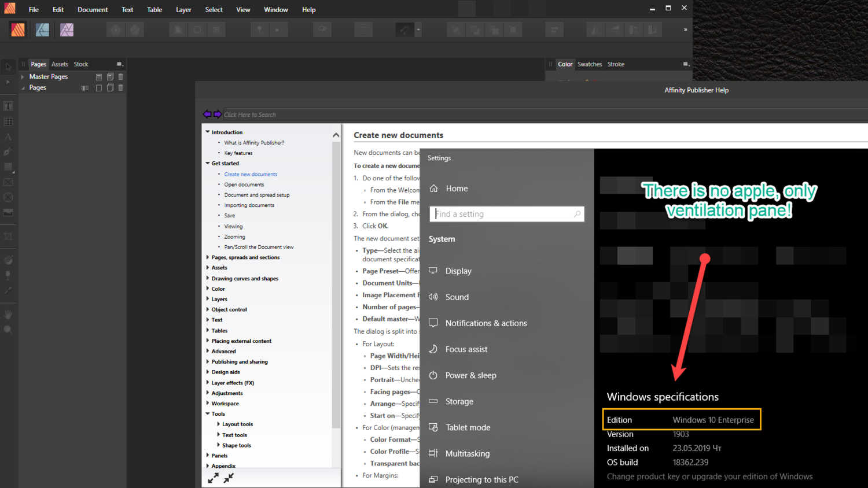Click the collapse-all arrows icon below Help contents

229,478
